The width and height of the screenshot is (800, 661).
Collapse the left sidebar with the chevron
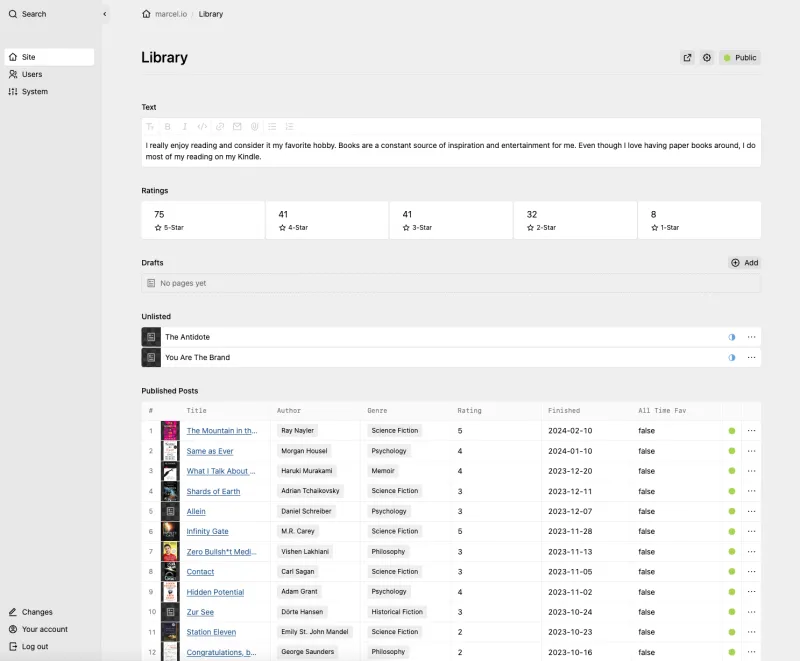pos(104,14)
